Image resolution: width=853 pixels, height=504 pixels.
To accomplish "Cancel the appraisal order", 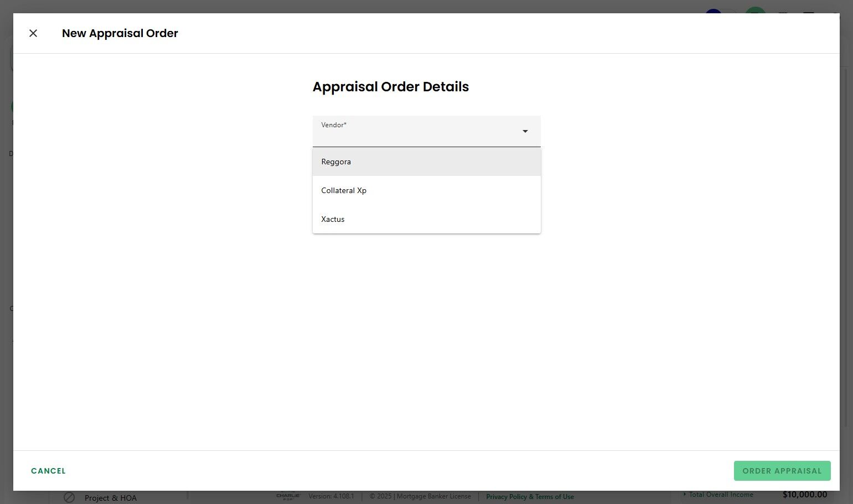I will tap(48, 471).
